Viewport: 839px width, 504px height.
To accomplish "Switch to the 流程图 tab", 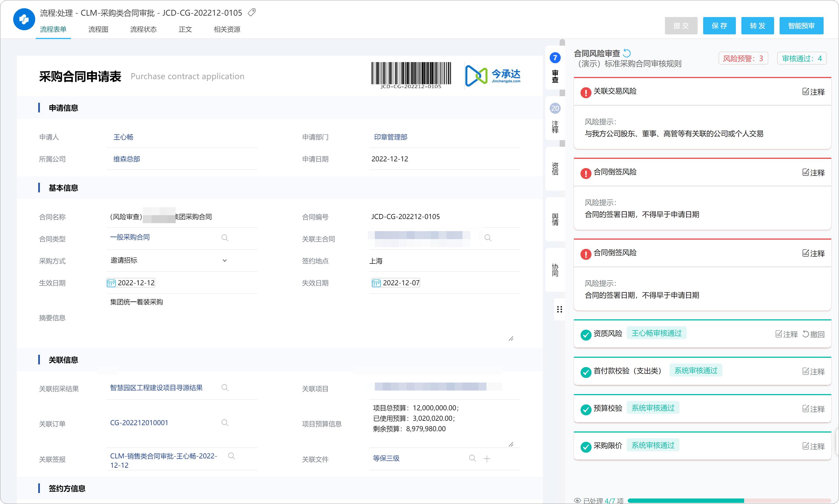I will point(98,29).
